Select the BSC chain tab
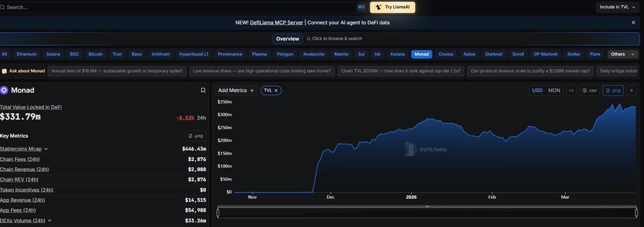 [74, 54]
